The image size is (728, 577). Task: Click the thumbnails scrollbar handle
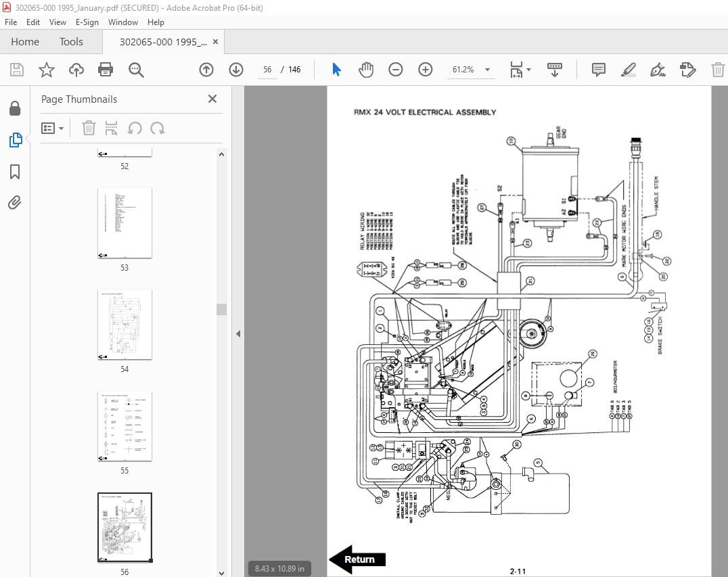[x=221, y=309]
